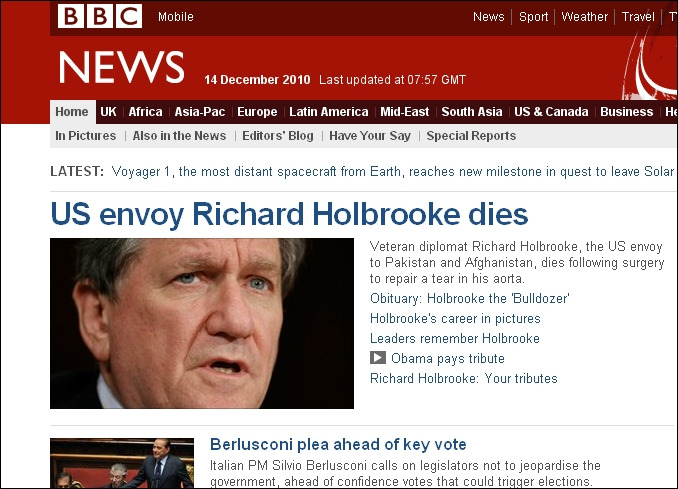The width and height of the screenshot is (678, 489).
Task: Go to Sport in the top navigation
Action: coord(533,17)
